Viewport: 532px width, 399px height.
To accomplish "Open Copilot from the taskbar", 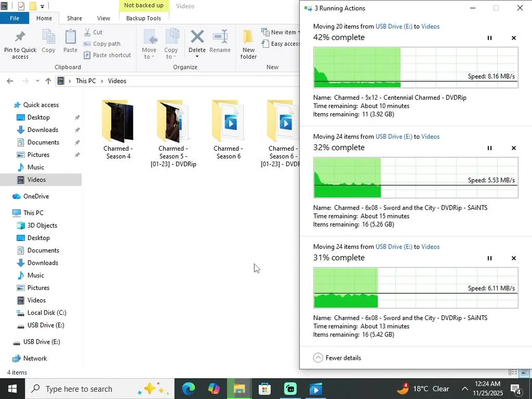I will (x=214, y=389).
